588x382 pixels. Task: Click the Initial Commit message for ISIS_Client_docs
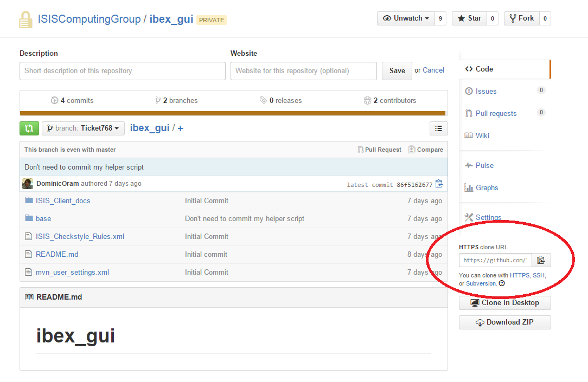pos(207,200)
